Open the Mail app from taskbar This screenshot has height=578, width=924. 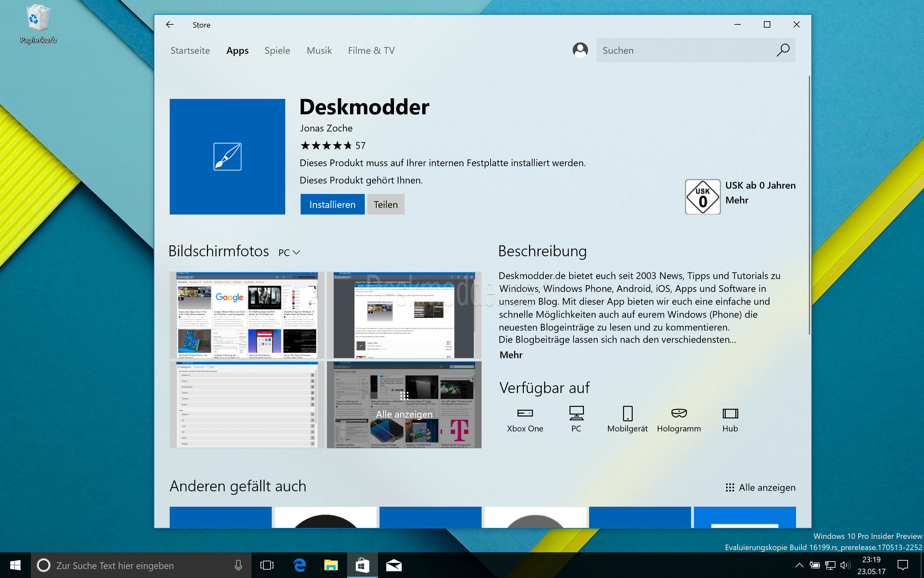pyautogui.click(x=394, y=565)
